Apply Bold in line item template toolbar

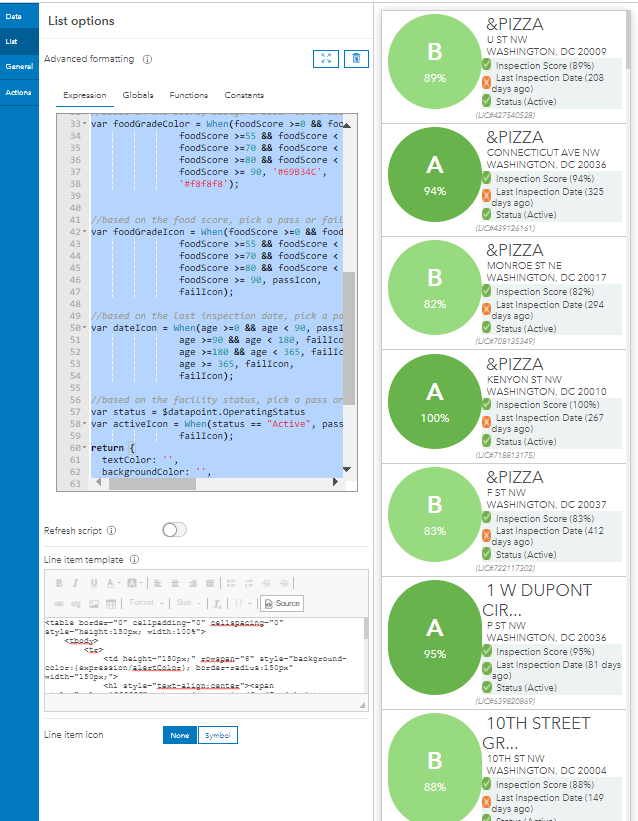[59, 583]
